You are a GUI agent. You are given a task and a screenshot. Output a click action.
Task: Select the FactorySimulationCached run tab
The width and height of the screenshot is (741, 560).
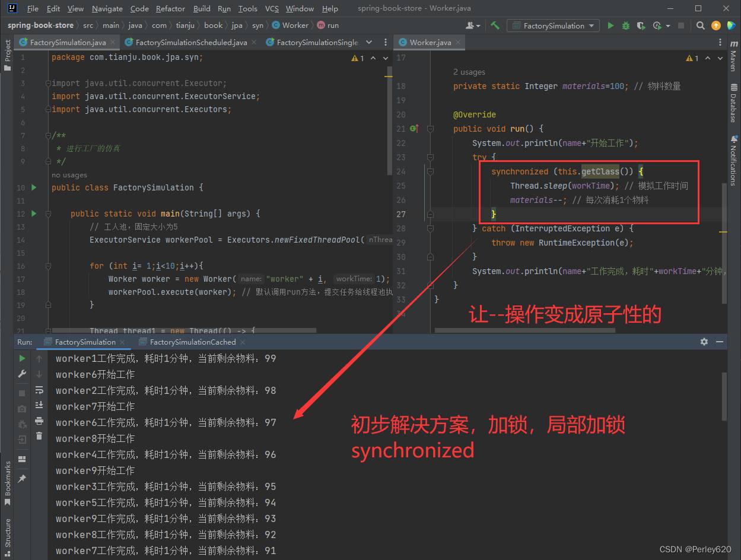click(193, 342)
